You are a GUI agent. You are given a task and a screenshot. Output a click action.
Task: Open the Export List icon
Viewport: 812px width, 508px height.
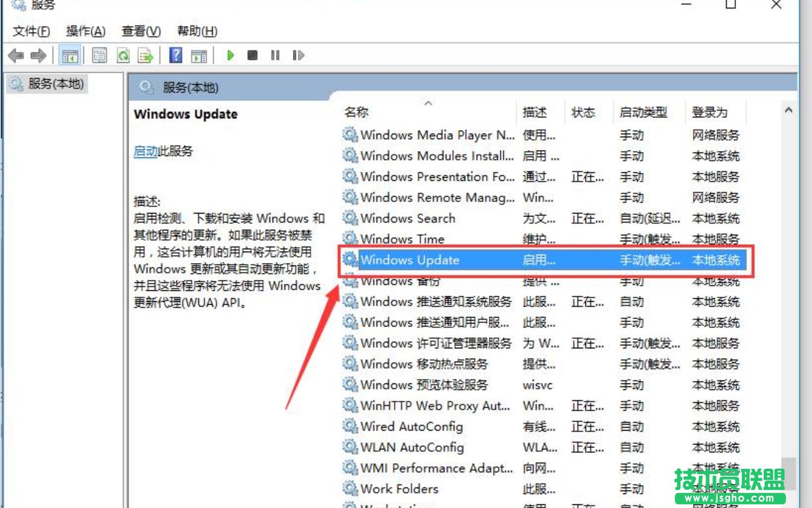coord(145,56)
